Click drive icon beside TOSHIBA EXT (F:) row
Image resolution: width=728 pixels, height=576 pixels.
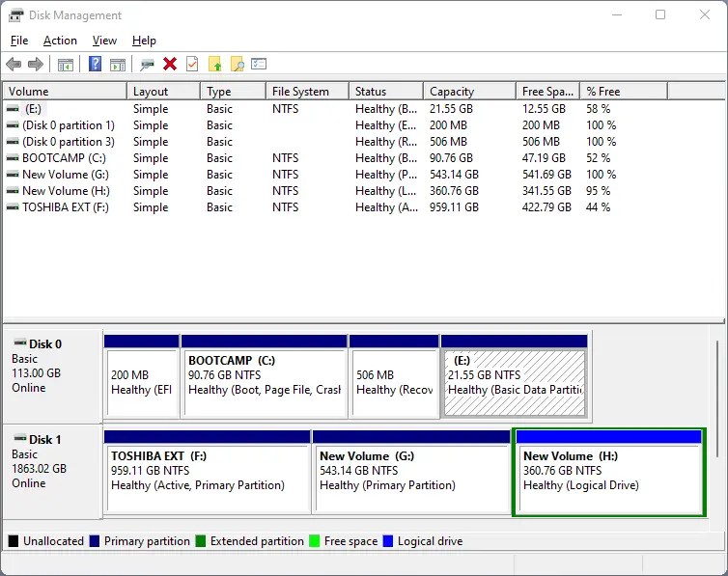coord(13,207)
